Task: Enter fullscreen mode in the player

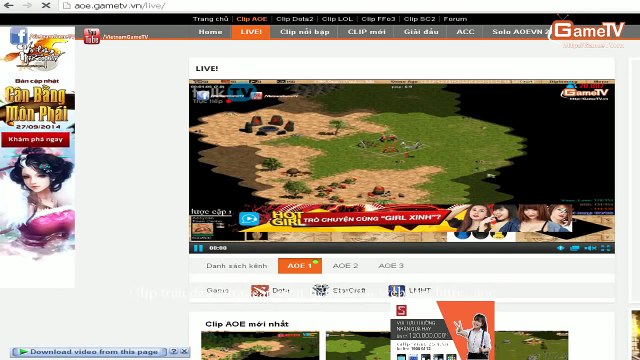Action: (606, 248)
